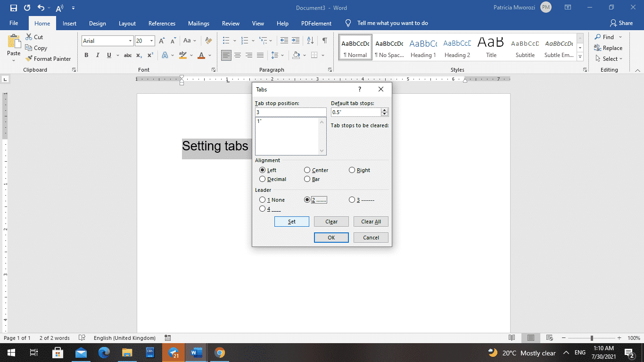Launch Google Chrome from the taskbar

coord(220,353)
